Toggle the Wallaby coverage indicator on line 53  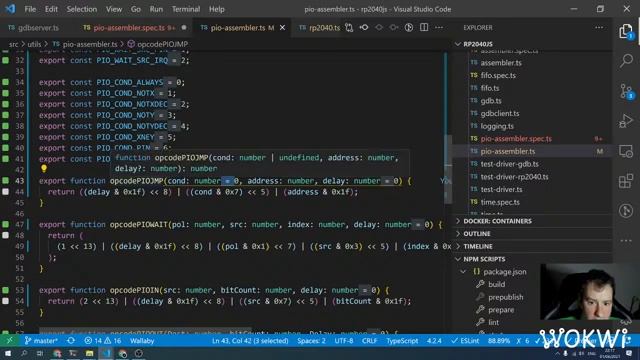(5, 290)
